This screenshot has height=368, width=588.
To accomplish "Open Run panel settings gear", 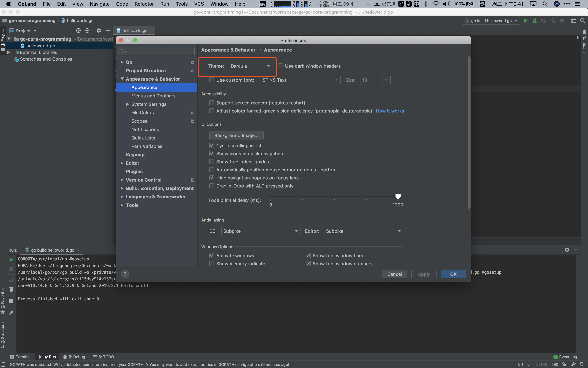I will pyautogui.click(x=567, y=250).
